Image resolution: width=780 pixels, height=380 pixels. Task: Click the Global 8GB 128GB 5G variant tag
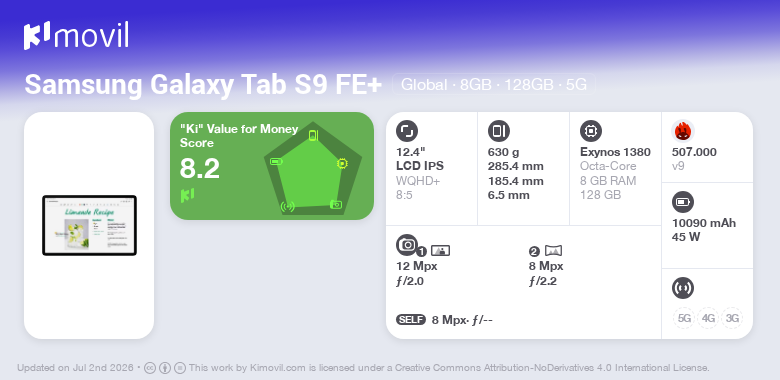(494, 85)
